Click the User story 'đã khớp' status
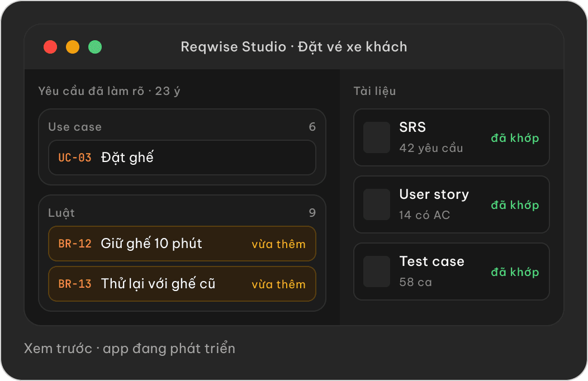Image resolution: width=588 pixels, height=381 pixels. [515, 205]
